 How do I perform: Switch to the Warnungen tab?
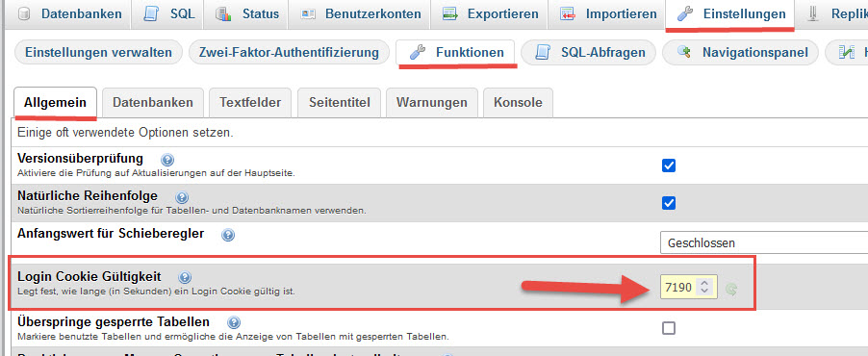[x=432, y=102]
